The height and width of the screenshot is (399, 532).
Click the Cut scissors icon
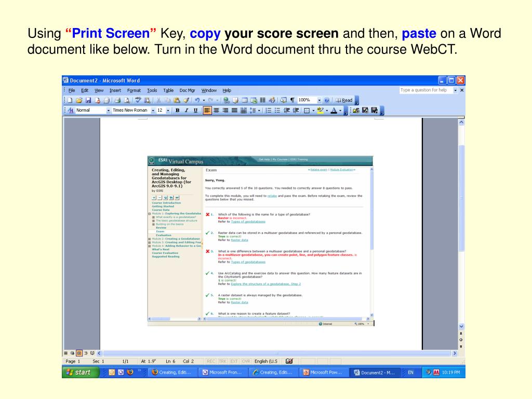click(158, 100)
